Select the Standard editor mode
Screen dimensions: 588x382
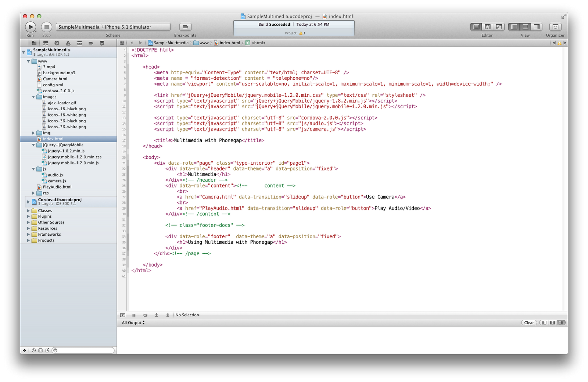[476, 27]
